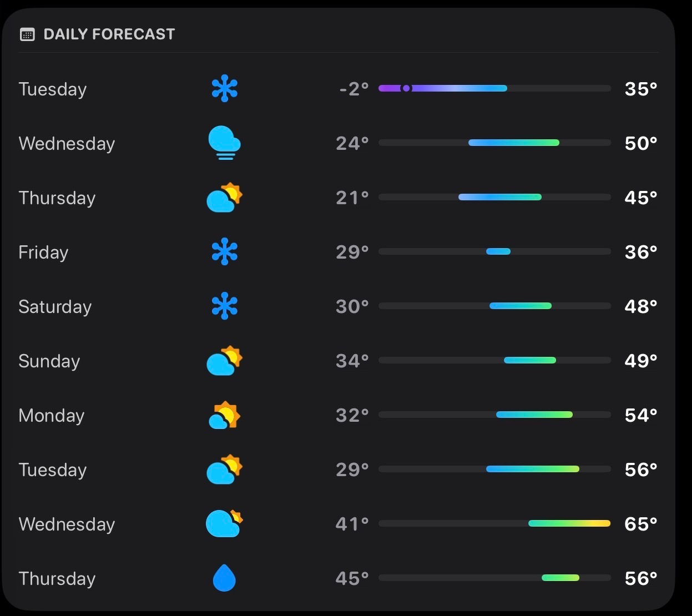
Task: Click the DAILY FORECAST heading
Action: [109, 34]
